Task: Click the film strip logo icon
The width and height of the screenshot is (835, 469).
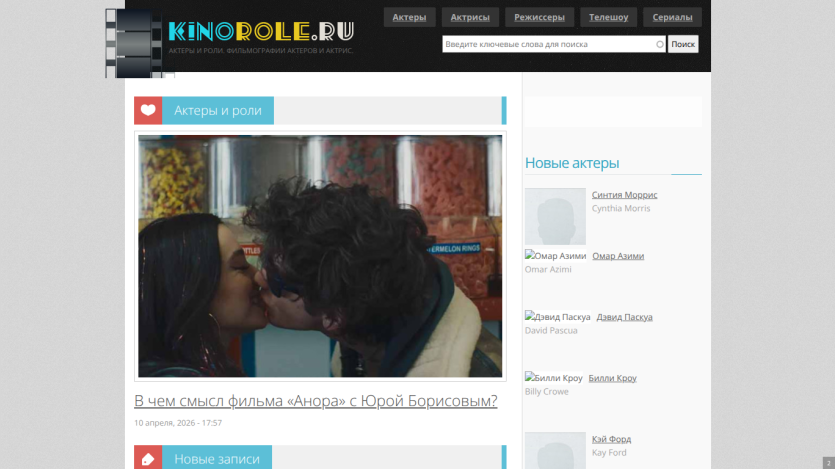Action: click(x=134, y=43)
